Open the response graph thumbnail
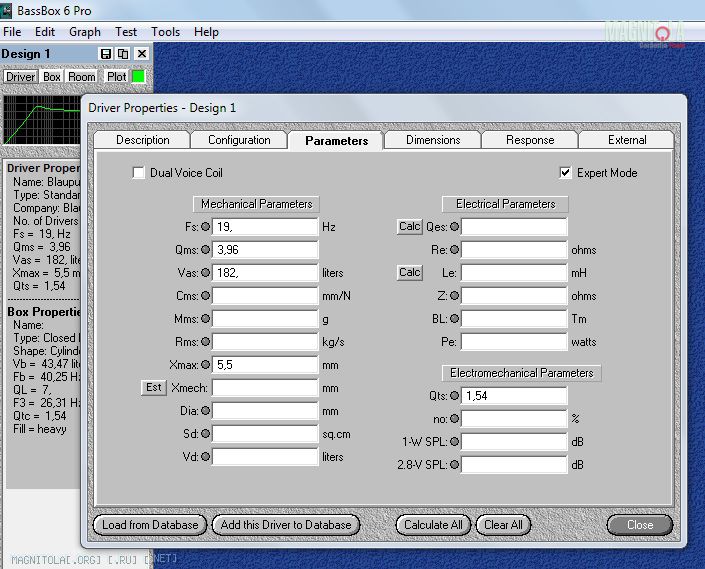Viewport: 705px width, 569px height. [x=42, y=120]
